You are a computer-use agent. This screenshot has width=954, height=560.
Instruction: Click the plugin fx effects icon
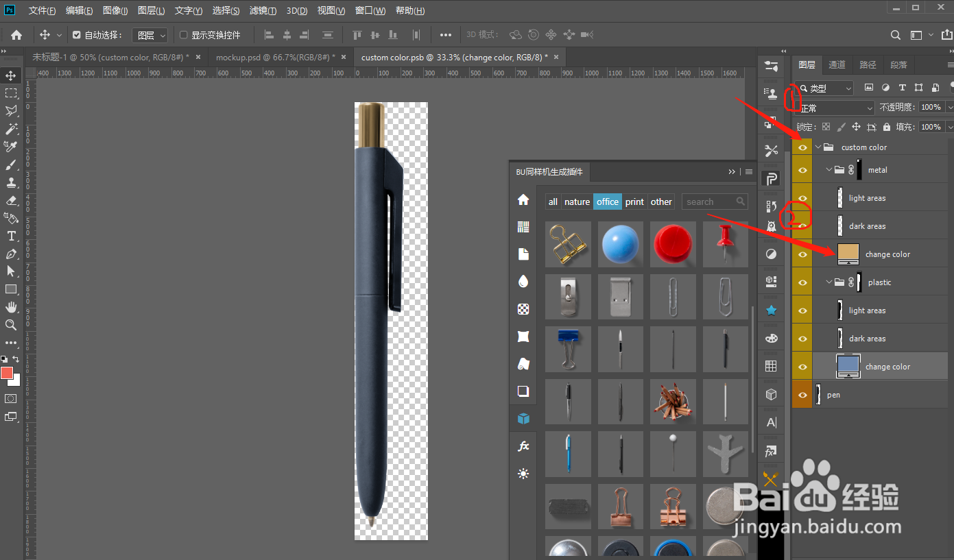(x=523, y=446)
